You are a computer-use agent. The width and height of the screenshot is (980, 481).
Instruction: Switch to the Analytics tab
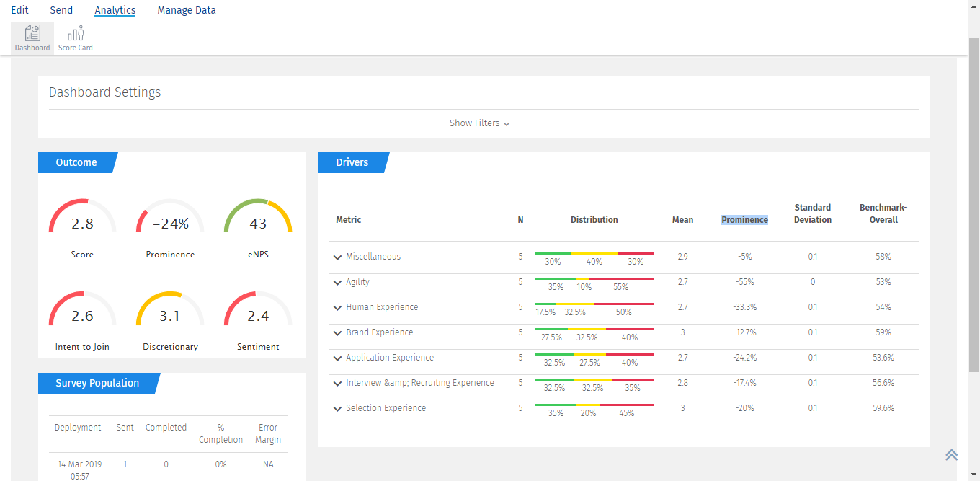(115, 10)
